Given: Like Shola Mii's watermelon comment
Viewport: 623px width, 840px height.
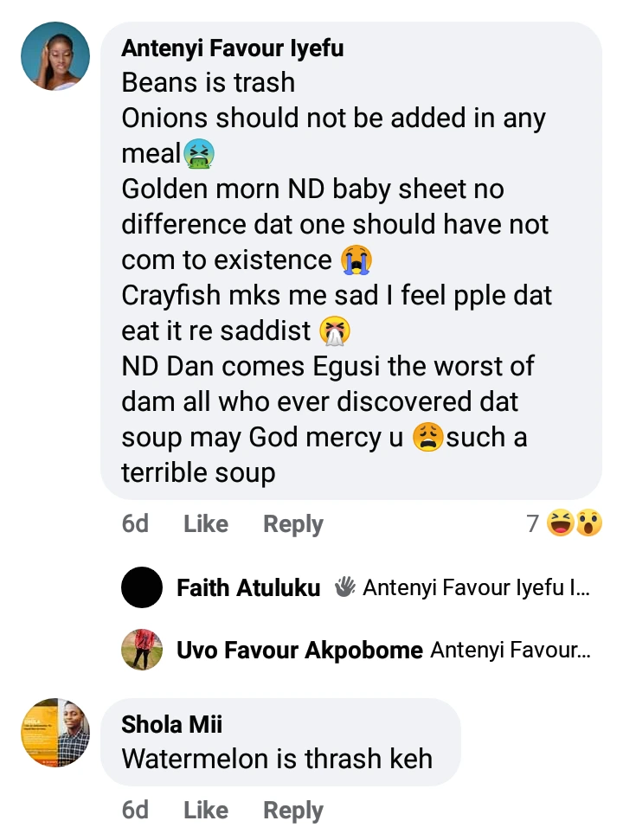Looking at the screenshot, I should click(206, 810).
